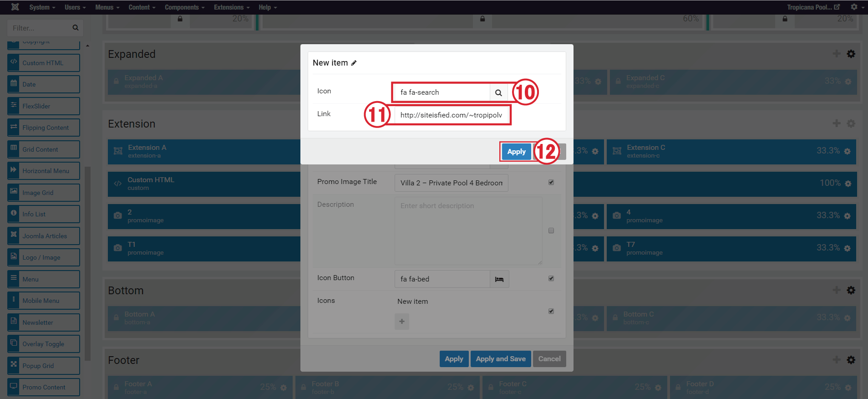
Task: Open Footer section settings gear
Action: pos(851,360)
